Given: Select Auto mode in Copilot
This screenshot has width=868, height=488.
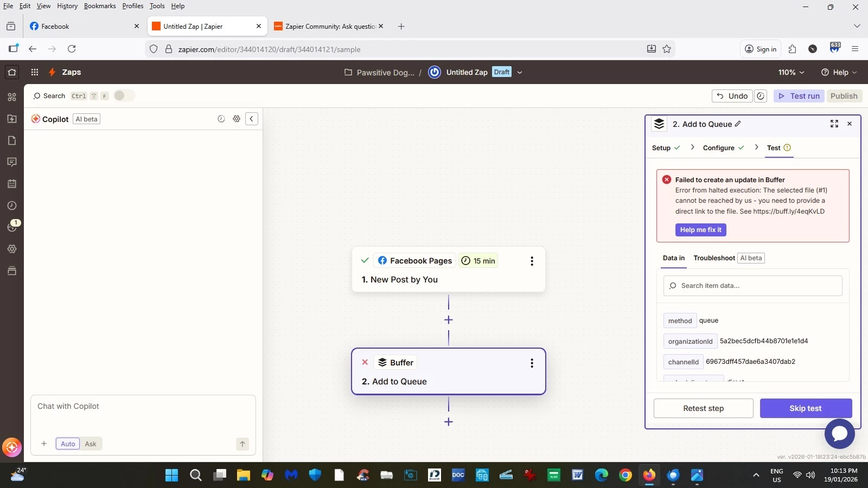Looking at the screenshot, I should tap(68, 444).
